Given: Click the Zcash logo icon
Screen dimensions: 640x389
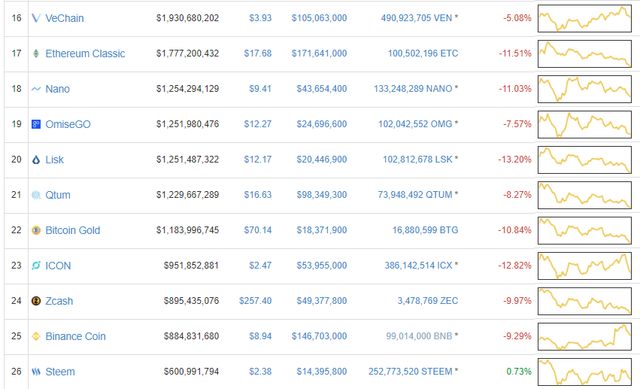Looking at the screenshot, I should click(x=36, y=301).
